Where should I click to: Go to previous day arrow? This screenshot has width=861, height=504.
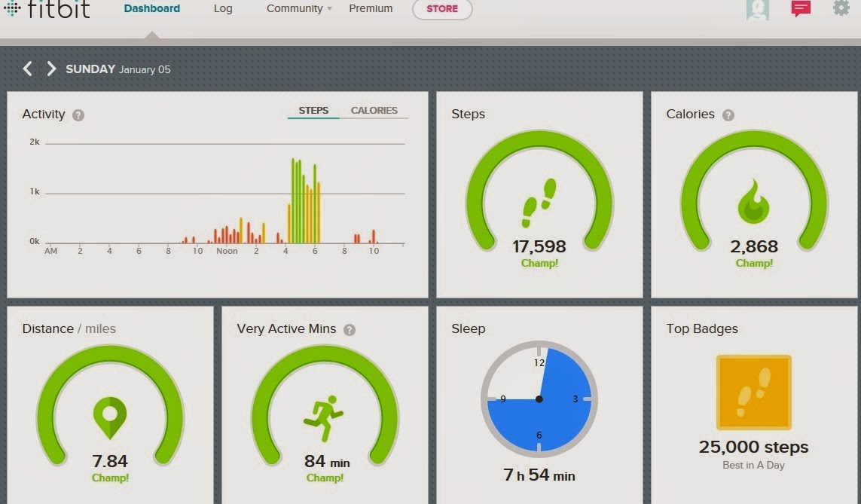coord(27,69)
